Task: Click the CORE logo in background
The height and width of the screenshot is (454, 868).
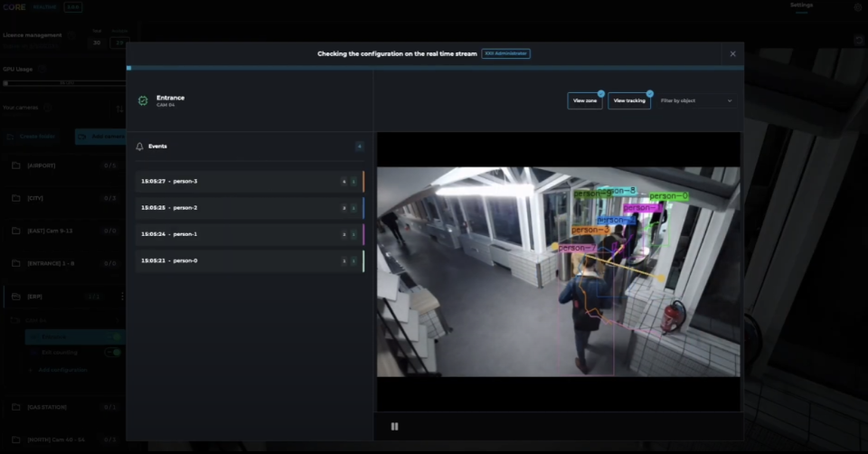Action: tap(14, 7)
